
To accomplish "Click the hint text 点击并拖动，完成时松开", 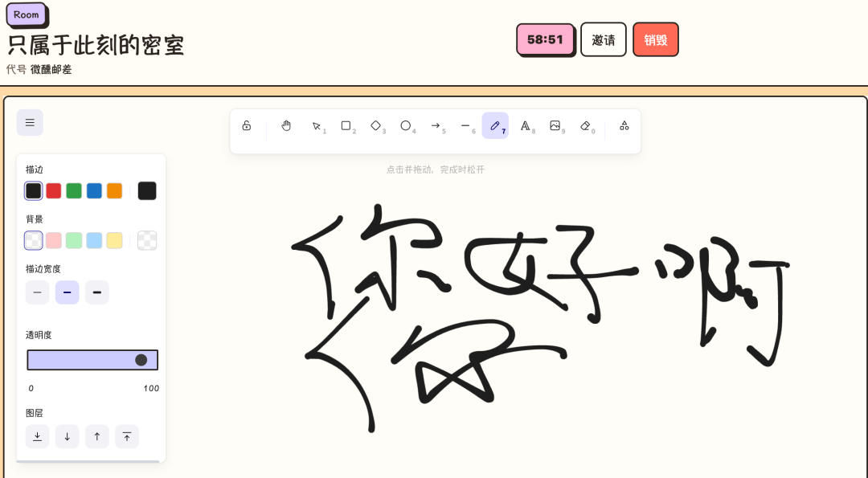I will [x=435, y=170].
